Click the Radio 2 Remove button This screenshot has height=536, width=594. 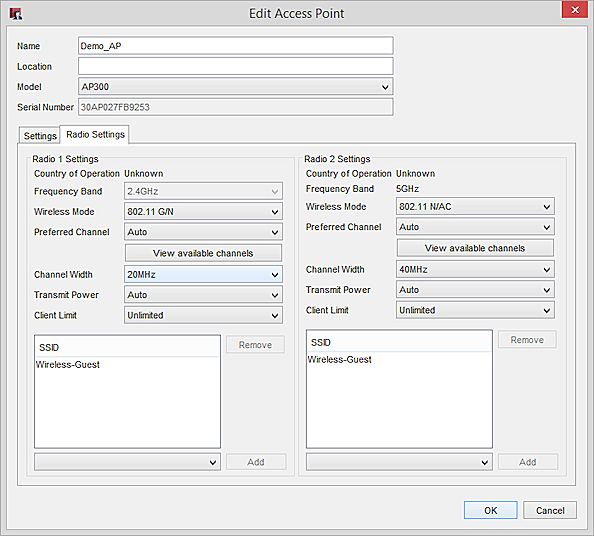click(527, 340)
